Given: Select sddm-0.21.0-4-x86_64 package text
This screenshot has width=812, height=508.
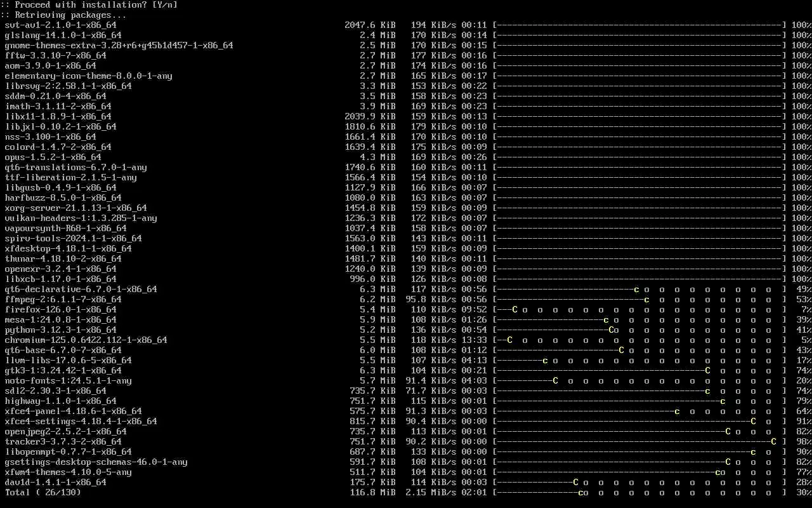Looking at the screenshot, I should pos(56,97).
